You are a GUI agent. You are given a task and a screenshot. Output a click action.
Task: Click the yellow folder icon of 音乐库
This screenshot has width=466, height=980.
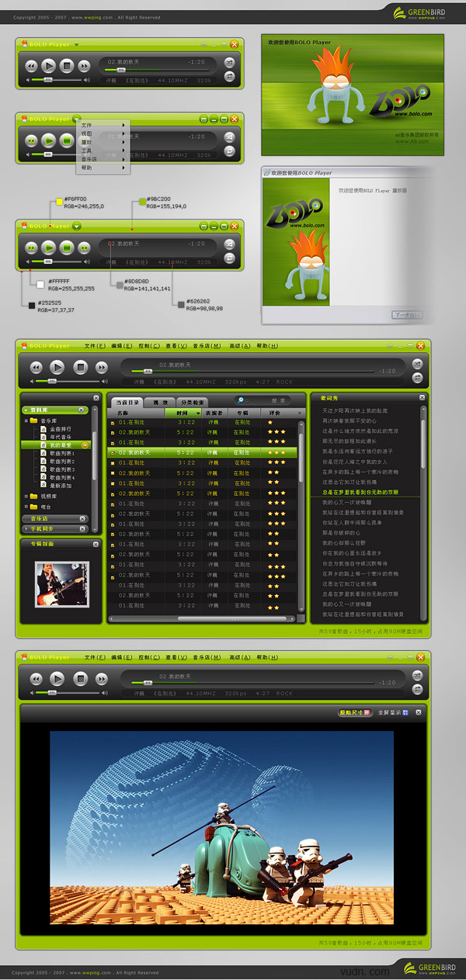coord(33,421)
